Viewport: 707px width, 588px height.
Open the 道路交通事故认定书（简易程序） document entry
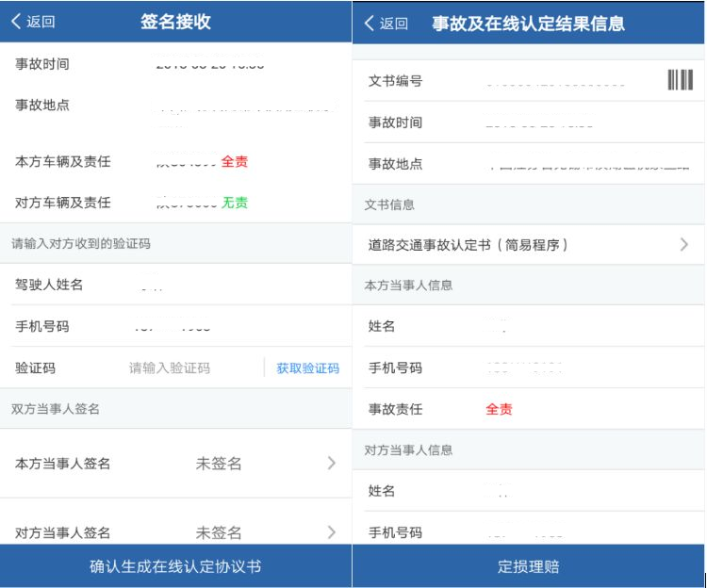click(468, 245)
